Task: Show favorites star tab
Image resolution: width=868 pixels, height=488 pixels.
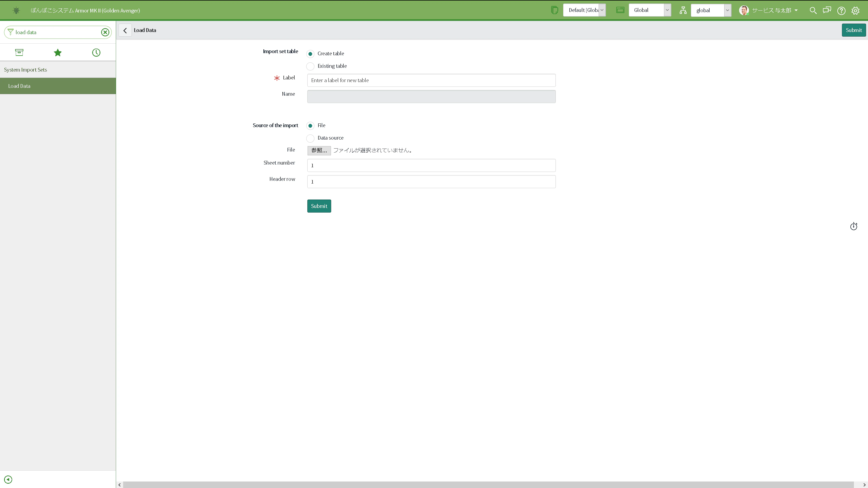Action: 58,53
